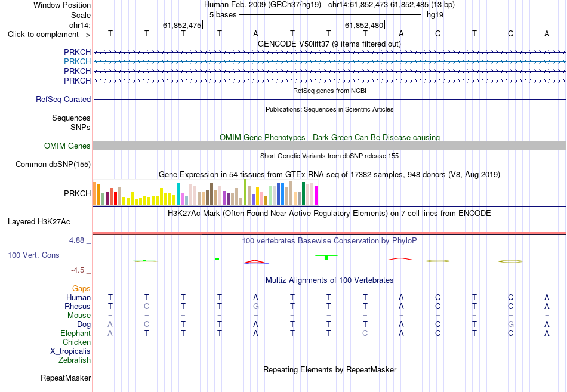Click the H3K27Ac Mark track title
The width and height of the screenshot is (567, 392).
329,214
